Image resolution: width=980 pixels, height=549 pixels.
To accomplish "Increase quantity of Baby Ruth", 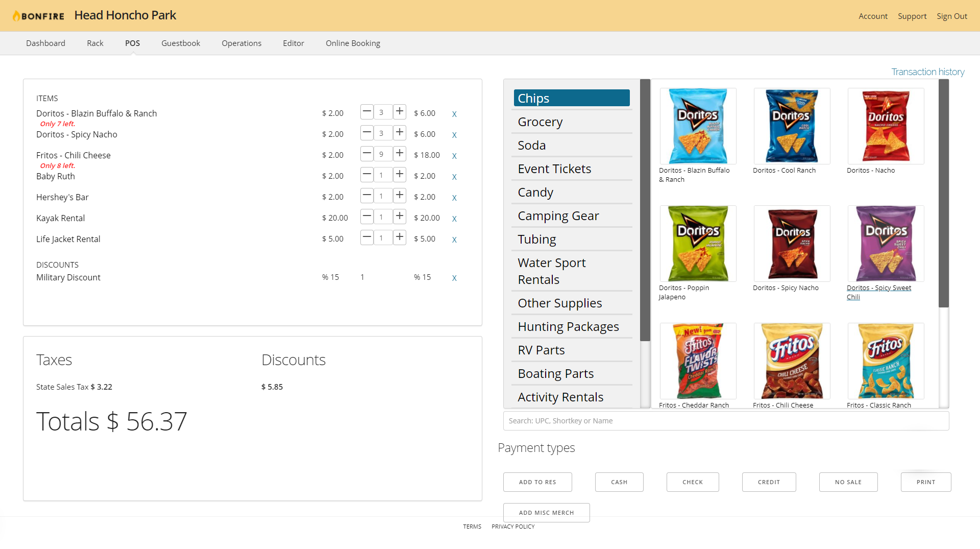I will (400, 174).
